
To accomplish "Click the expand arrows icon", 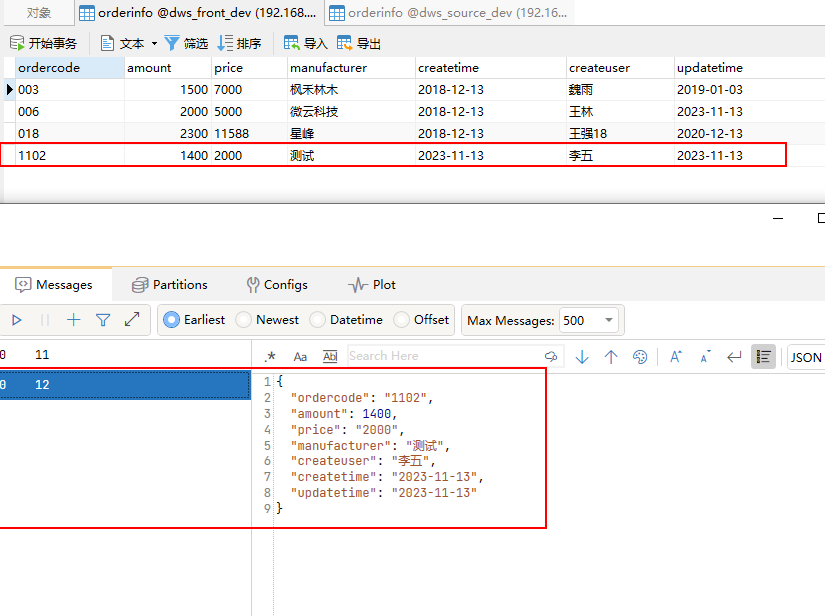I will point(131,320).
